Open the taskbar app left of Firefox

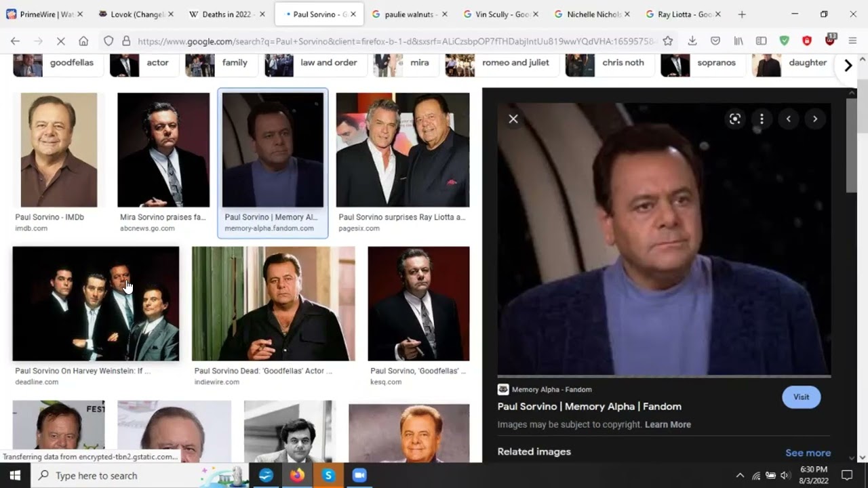click(266, 475)
